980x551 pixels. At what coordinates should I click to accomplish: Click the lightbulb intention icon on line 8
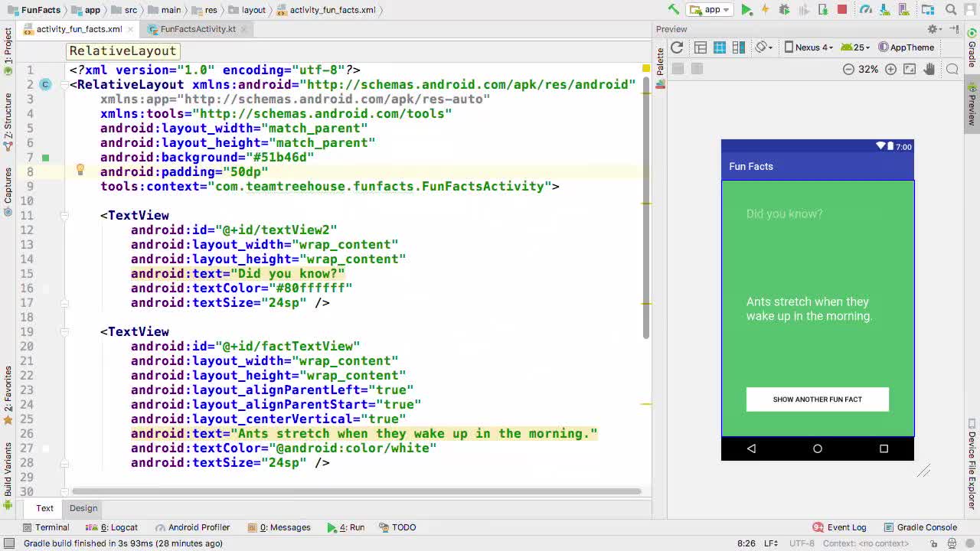click(x=80, y=171)
